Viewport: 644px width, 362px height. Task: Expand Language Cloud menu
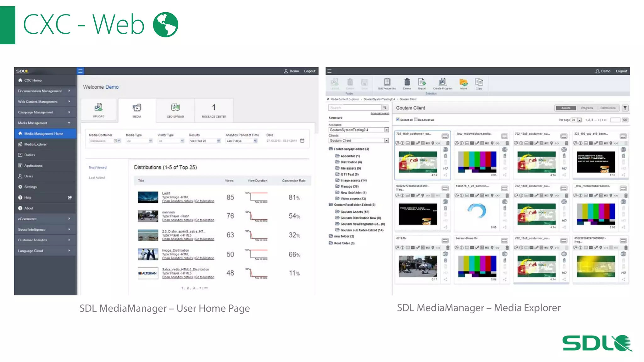point(45,251)
